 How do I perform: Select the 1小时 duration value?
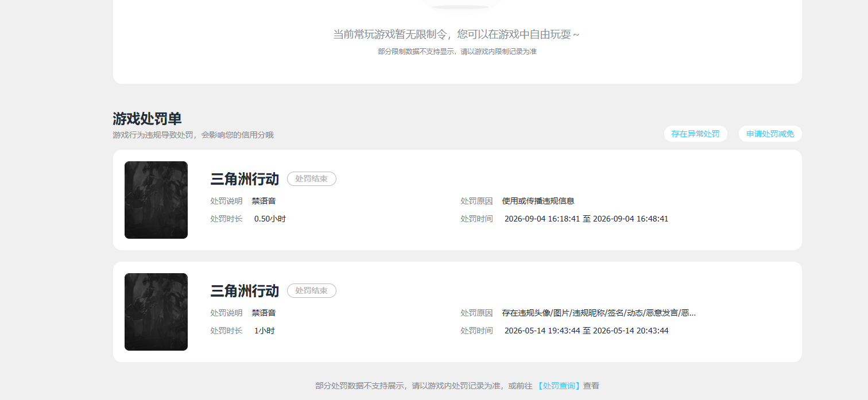point(265,331)
